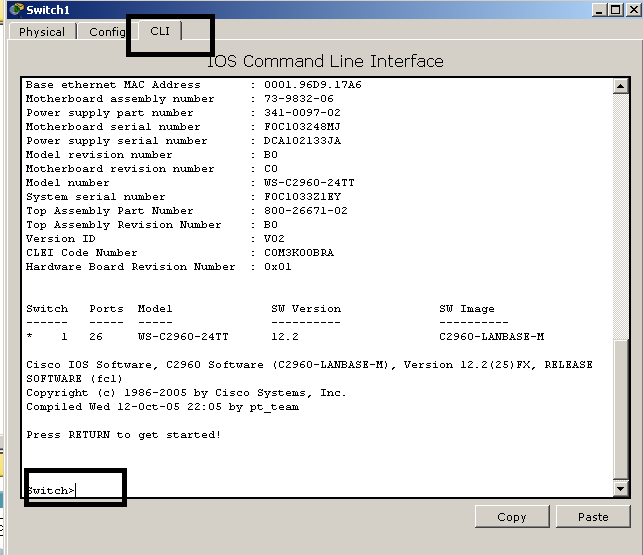Viewport: 643px width, 555px height.
Task: Click the Ports value 26
Action: [96, 337]
